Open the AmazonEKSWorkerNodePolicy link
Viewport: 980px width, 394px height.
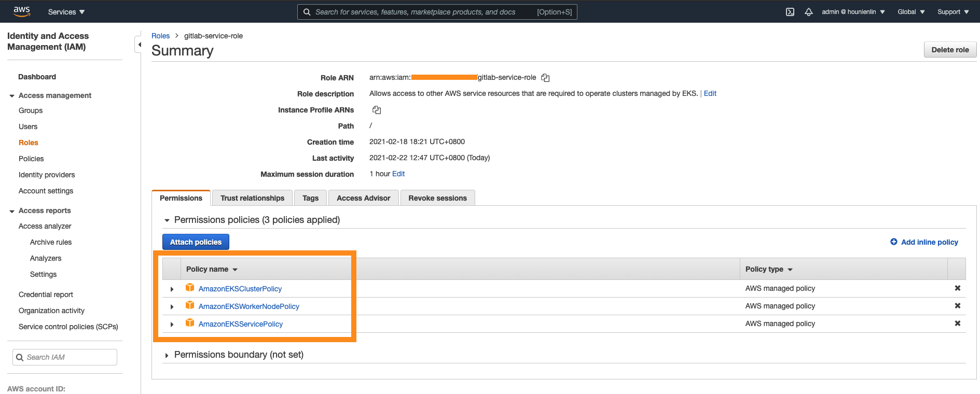click(249, 306)
